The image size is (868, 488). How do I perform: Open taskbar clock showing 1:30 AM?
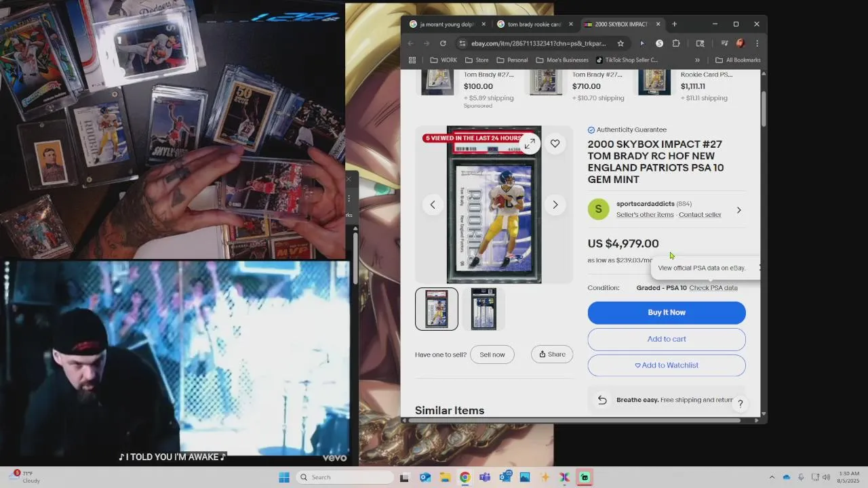849,477
